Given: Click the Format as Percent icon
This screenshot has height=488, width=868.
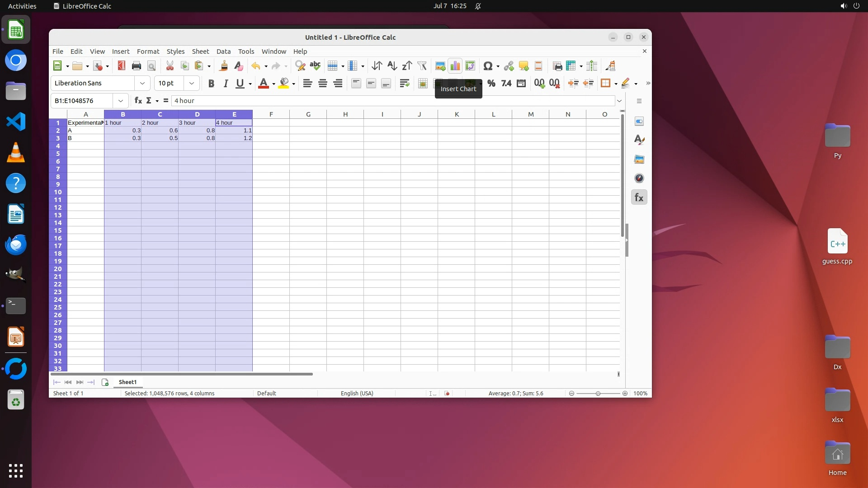Looking at the screenshot, I should pyautogui.click(x=491, y=83).
